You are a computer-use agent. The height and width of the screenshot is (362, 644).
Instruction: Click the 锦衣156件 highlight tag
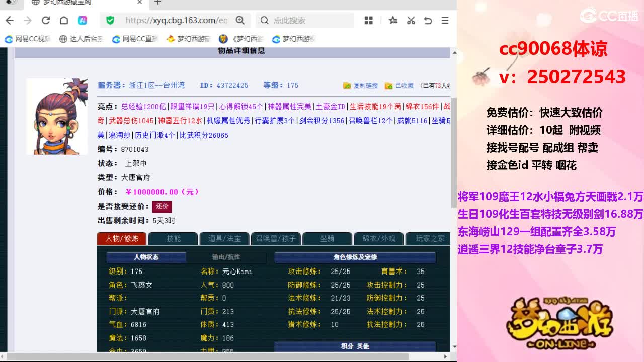[x=423, y=107]
